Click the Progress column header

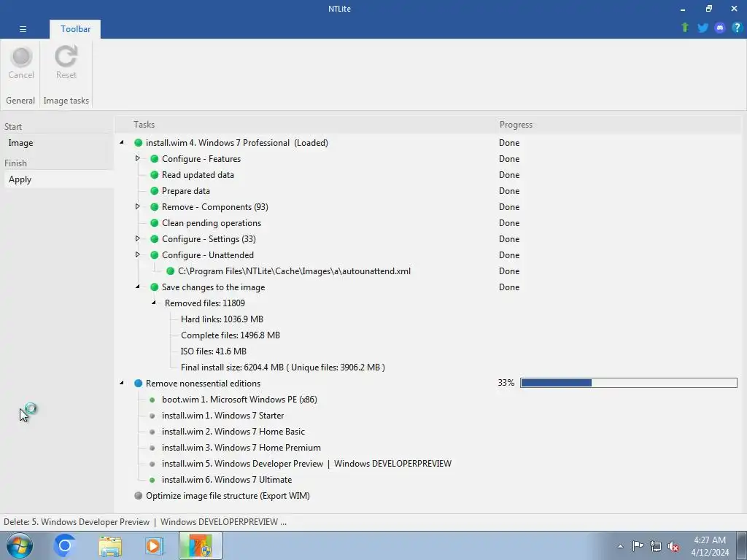point(516,125)
